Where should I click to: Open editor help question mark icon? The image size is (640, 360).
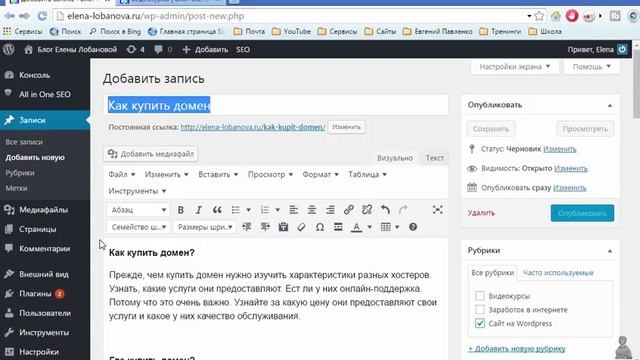pos(413,227)
